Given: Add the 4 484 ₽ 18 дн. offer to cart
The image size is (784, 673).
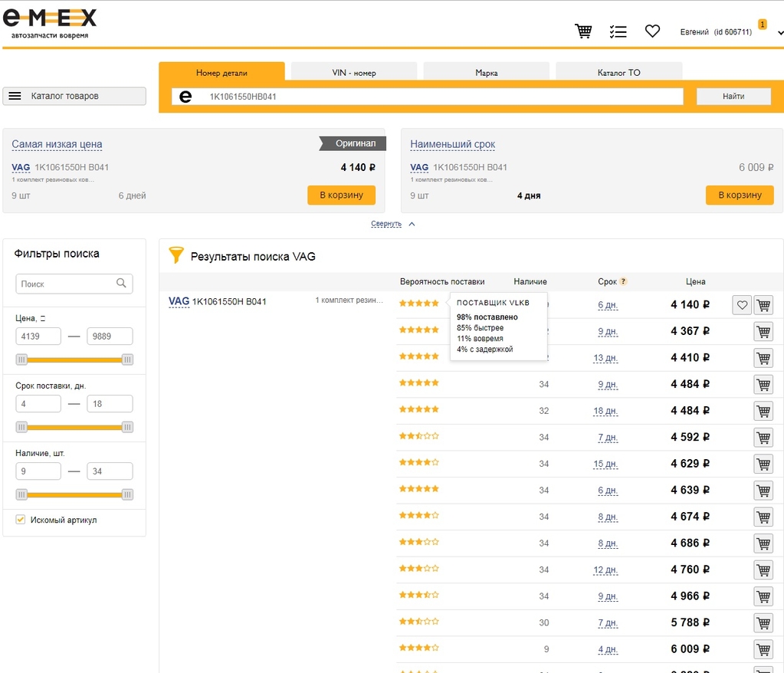Looking at the screenshot, I should pos(763,411).
